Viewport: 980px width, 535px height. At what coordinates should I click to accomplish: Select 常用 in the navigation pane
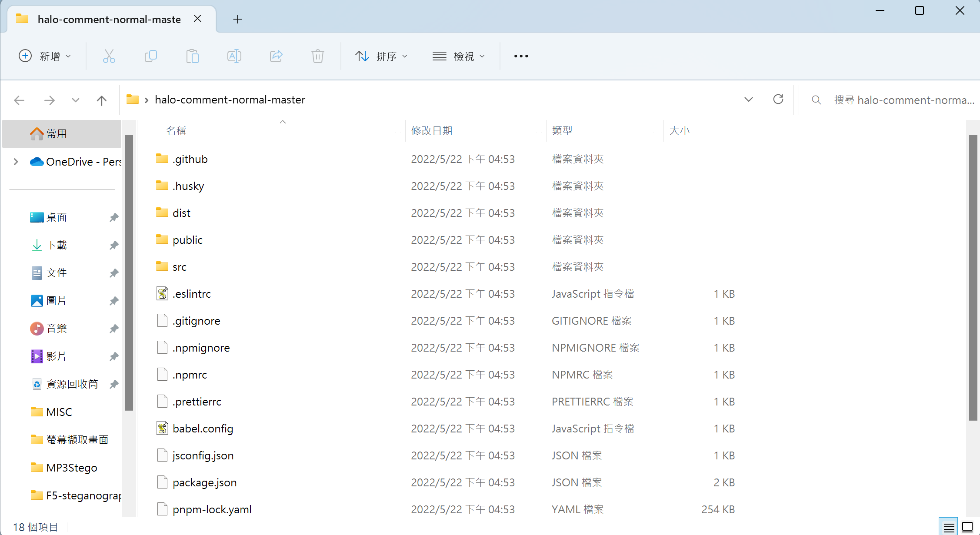pyautogui.click(x=62, y=134)
